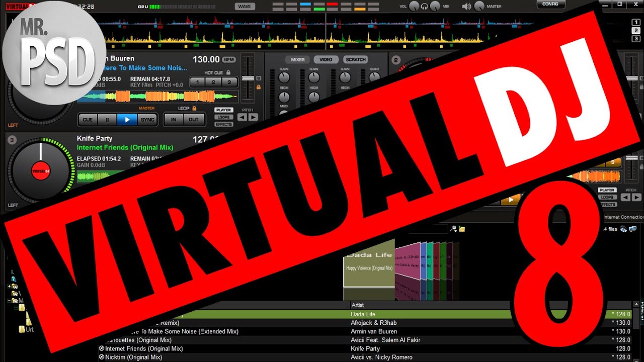Select the EFFECTS panel on deck 1
The image size is (644, 362).
tap(223, 124)
